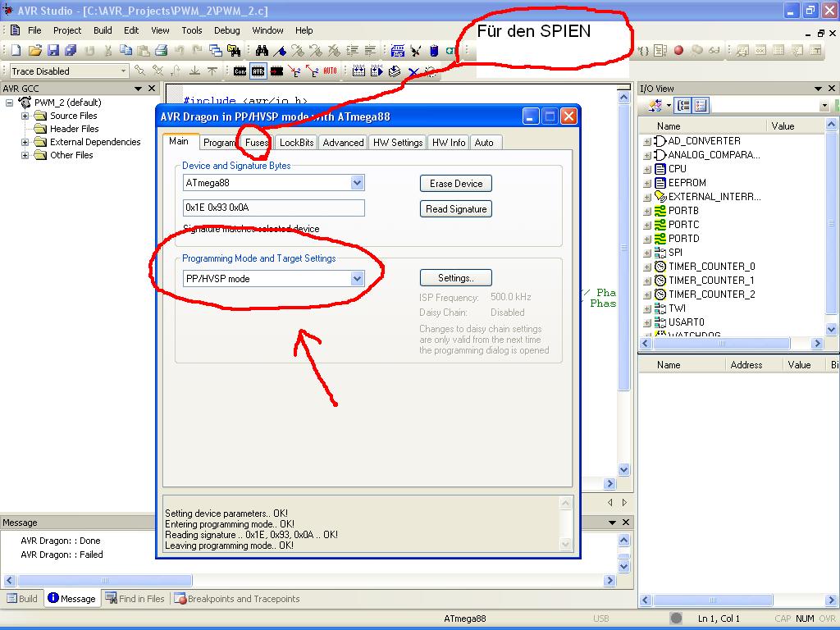Viewport: 840px width, 630px height.
Task: Click the curly braces icon in toolbar
Action: coord(643,50)
